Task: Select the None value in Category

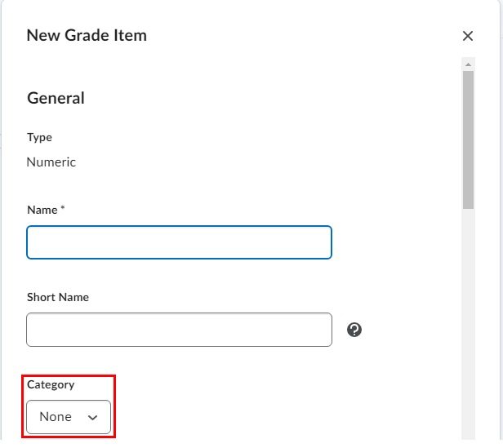Action: pyautogui.click(x=56, y=417)
